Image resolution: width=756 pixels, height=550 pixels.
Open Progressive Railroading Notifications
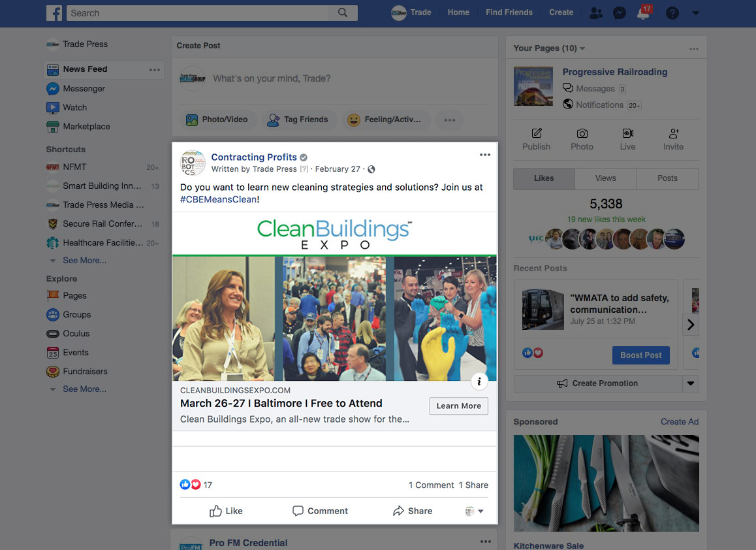click(602, 105)
